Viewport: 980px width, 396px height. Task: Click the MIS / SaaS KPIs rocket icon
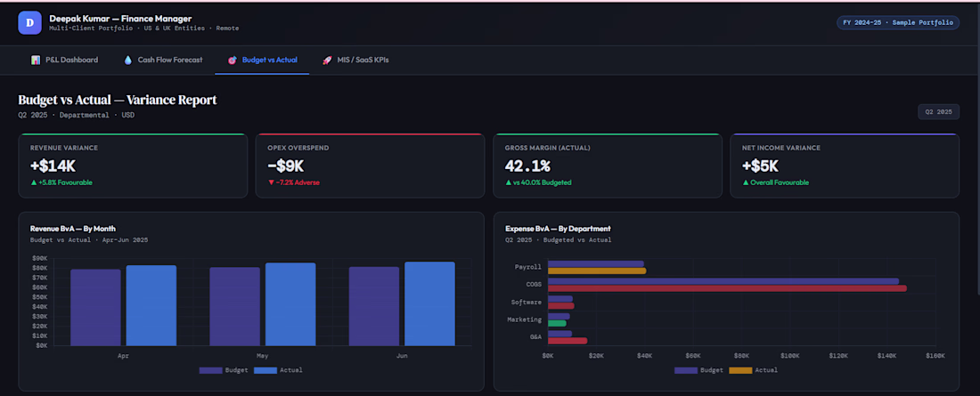(327, 60)
